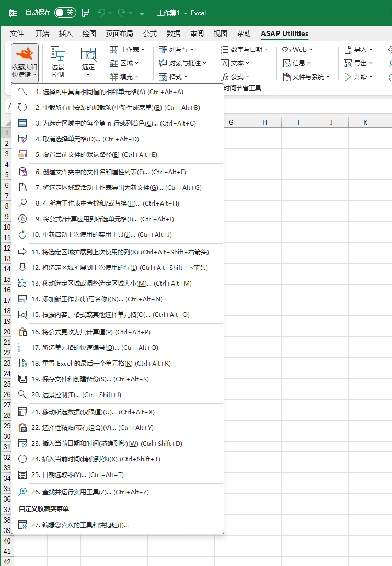Expand the 数字与日期 dropdown menu
This screenshot has height=566, width=392.
click(x=244, y=50)
